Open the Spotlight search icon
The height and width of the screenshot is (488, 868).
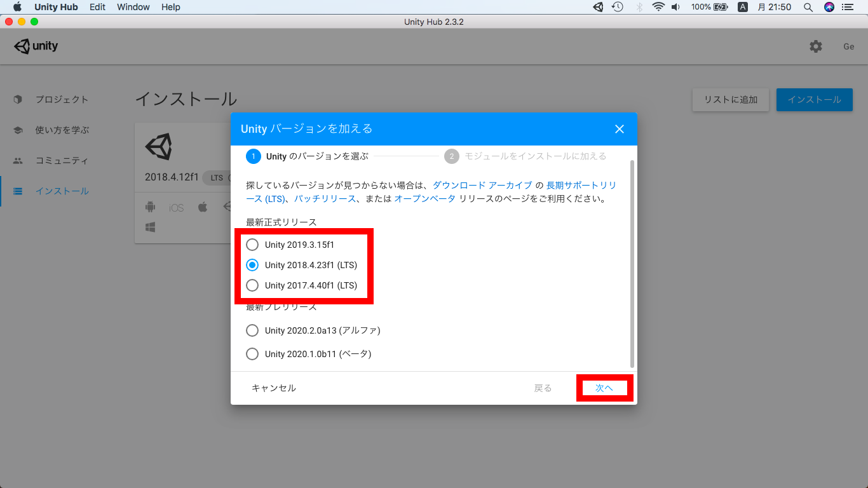[808, 7]
